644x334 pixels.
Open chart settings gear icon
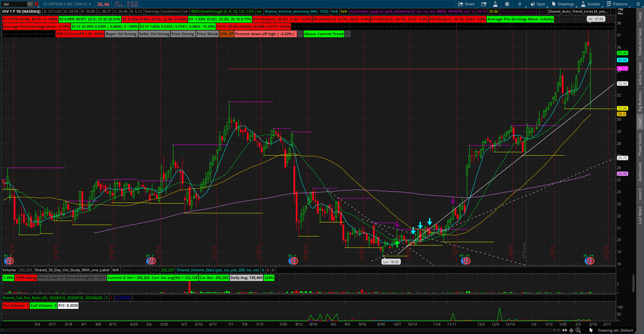coord(507,4)
